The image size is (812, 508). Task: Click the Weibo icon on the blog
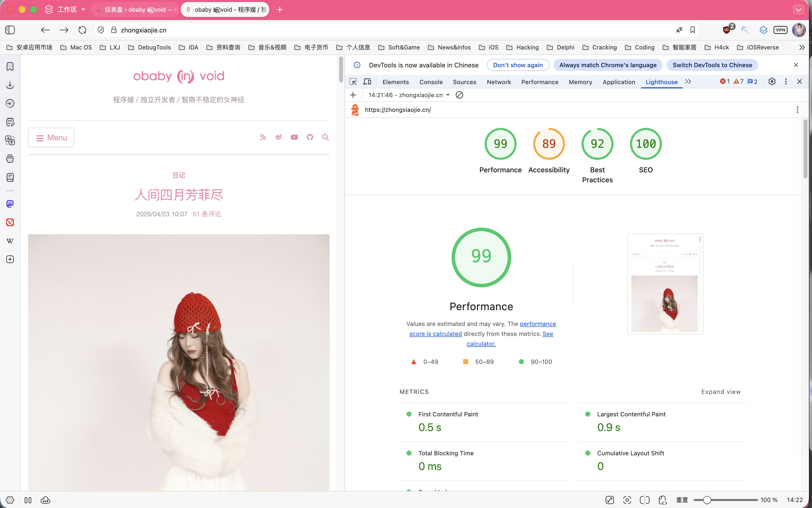point(279,137)
